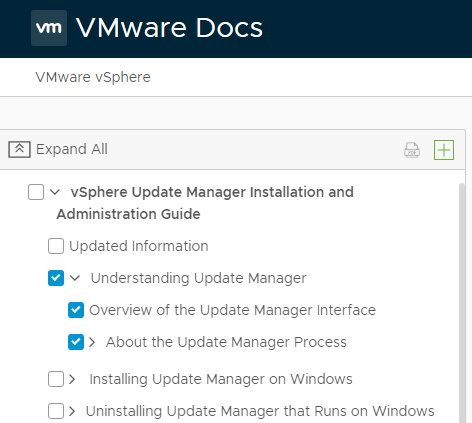Uncheck the Understanding Update Manager checkbox
Viewport: 472px width, 423px height.
point(56,278)
